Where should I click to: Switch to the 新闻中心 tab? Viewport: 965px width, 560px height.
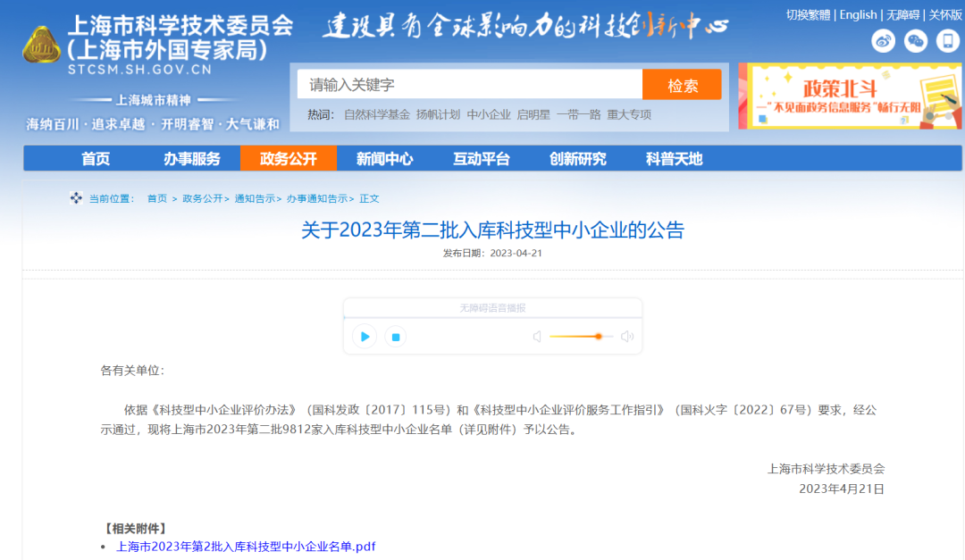383,159
